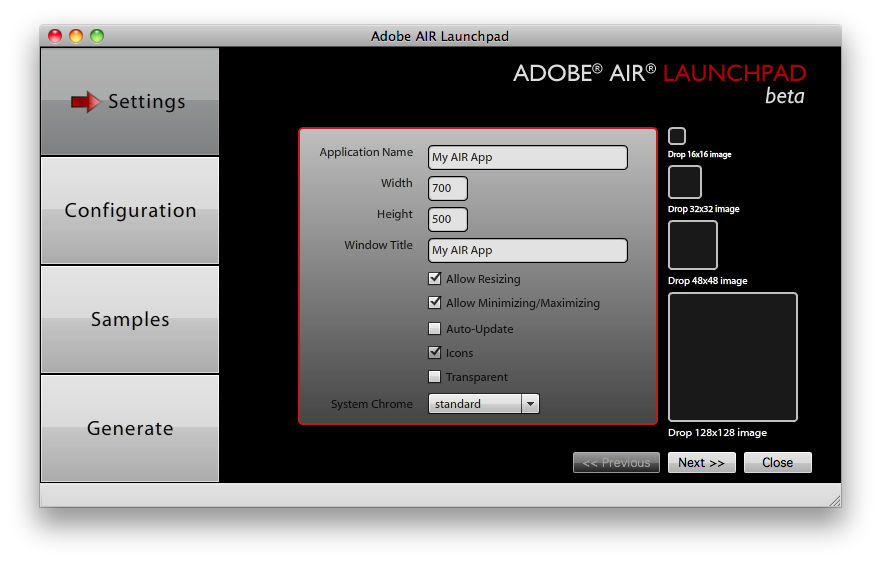
Task: Click the 16x16 icon drop box
Action: [677, 136]
